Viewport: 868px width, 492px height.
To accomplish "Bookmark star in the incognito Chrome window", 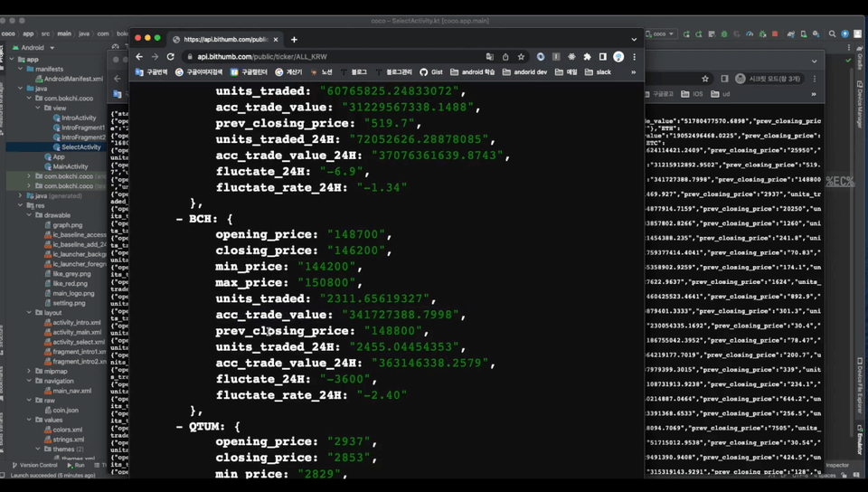I will click(x=705, y=79).
